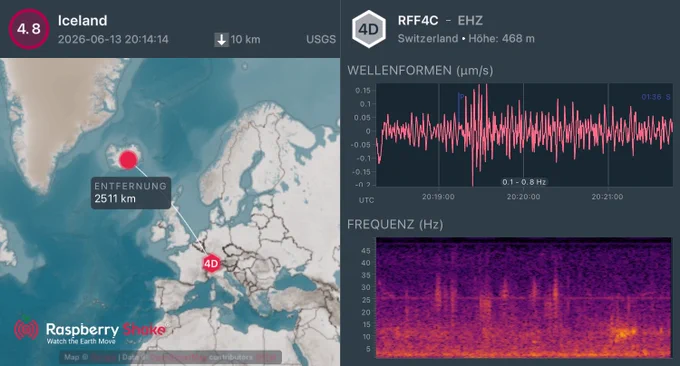Click the Raspberry Shake brand text
Screen dimensions: 680x366
click(105, 330)
